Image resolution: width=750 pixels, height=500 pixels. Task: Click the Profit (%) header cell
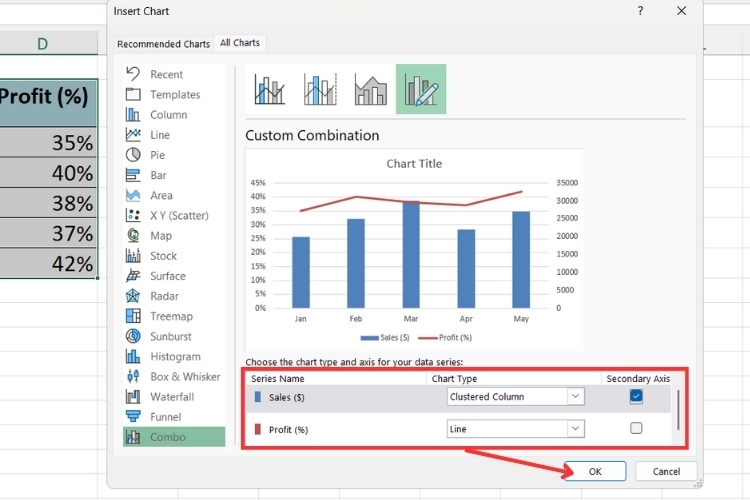click(48, 103)
